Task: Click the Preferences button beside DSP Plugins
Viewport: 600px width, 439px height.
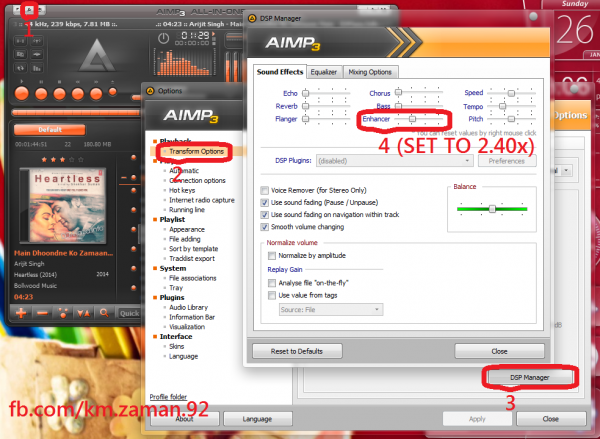Action: (x=507, y=161)
